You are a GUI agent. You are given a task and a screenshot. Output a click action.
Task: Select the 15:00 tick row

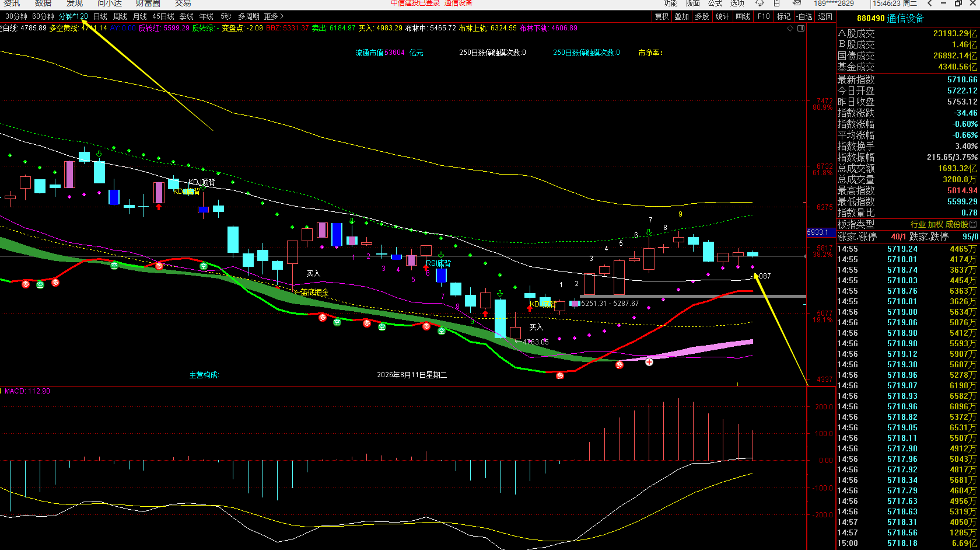coord(908,543)
